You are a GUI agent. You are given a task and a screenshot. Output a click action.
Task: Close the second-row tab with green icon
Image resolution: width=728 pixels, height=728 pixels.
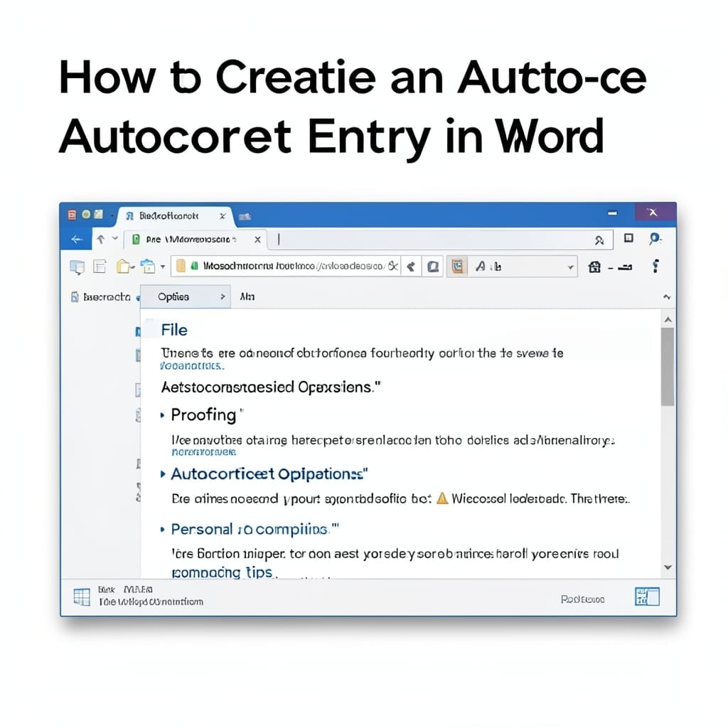pyautogui.click(x=257, y=240)
